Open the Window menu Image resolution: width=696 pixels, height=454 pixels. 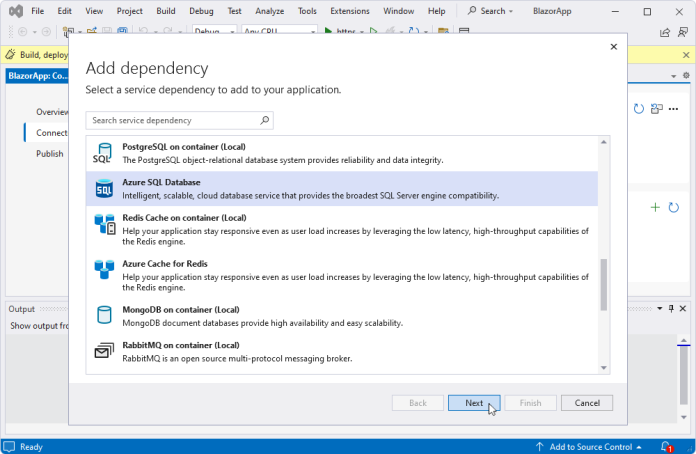399,11
